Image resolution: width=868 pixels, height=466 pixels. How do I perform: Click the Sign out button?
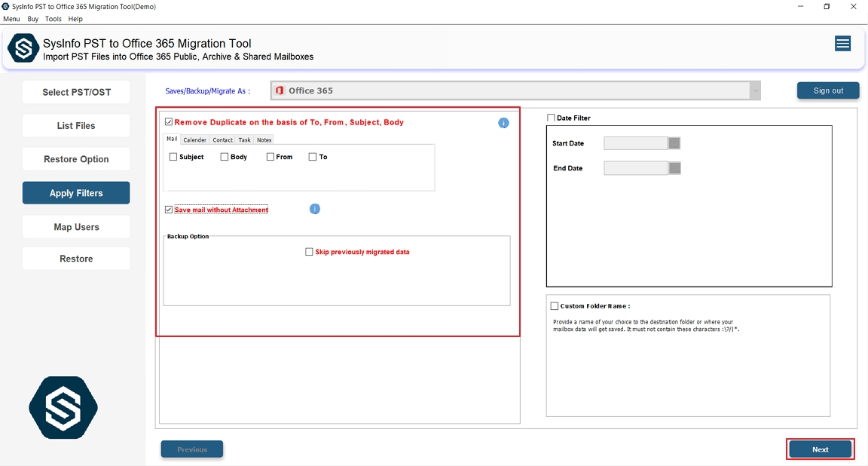click(828, 90)
